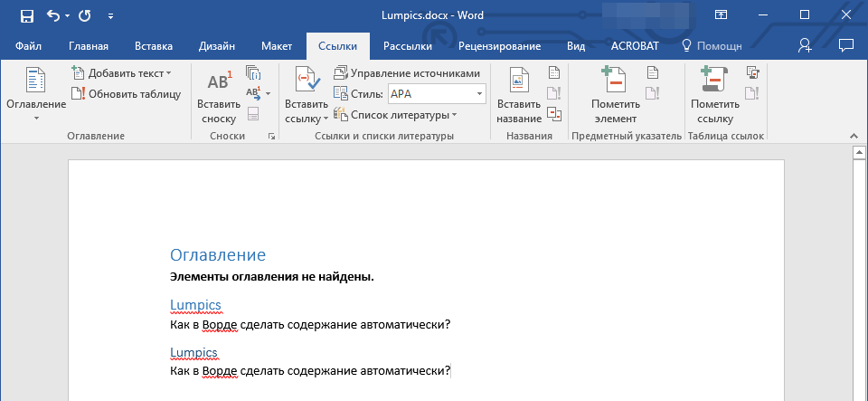868x401 pixels.
Task: Click the Undo arrow icon
Action: tap(52, 15)
